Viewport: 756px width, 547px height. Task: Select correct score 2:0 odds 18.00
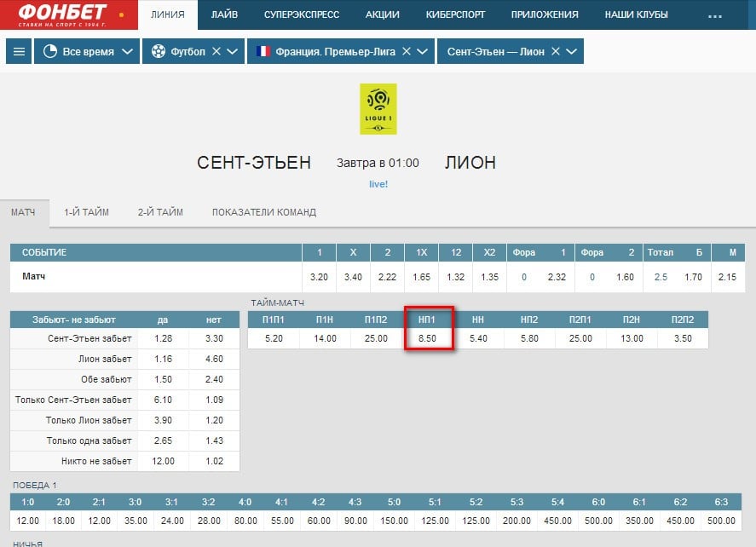coord(63,521)
